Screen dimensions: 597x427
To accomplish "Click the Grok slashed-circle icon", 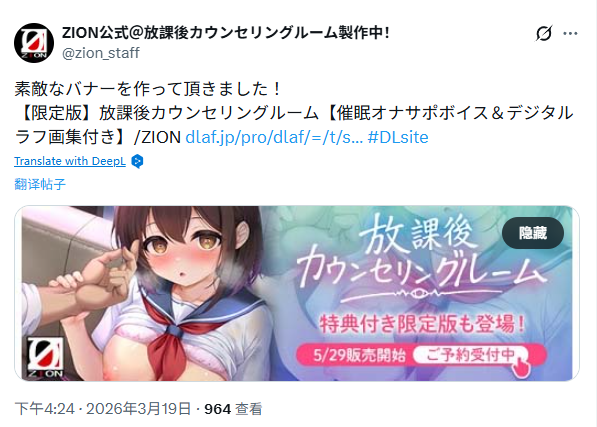I will 544,33.
